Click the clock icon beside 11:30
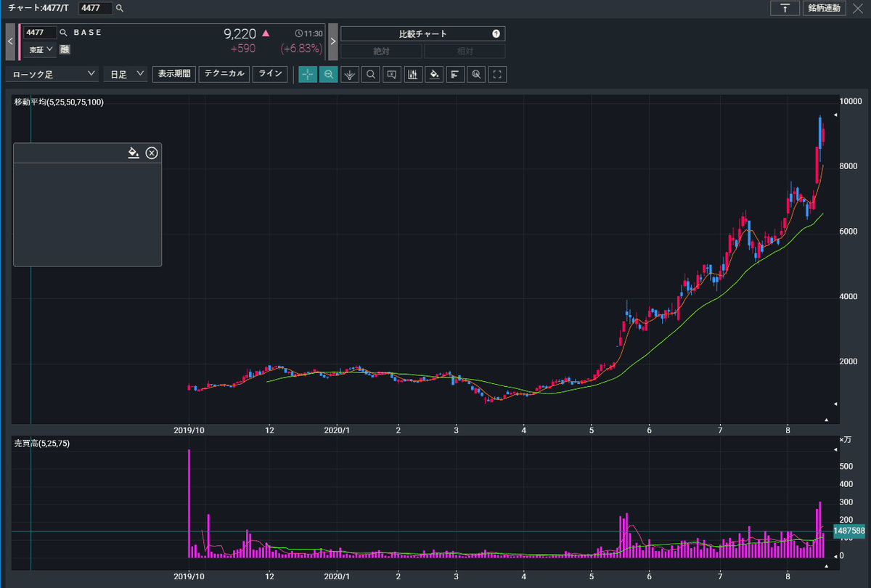Viewport: 871px width, 588px height. (300, 33)
